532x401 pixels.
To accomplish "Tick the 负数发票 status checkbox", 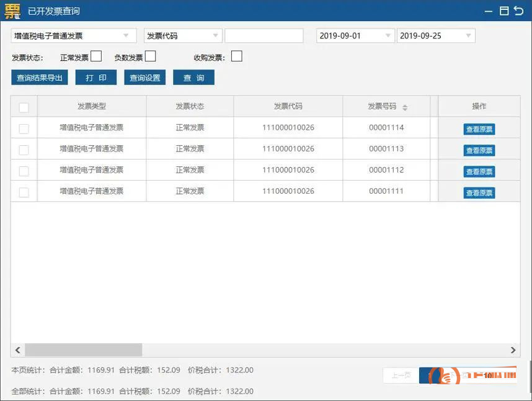I will point(150,56).
